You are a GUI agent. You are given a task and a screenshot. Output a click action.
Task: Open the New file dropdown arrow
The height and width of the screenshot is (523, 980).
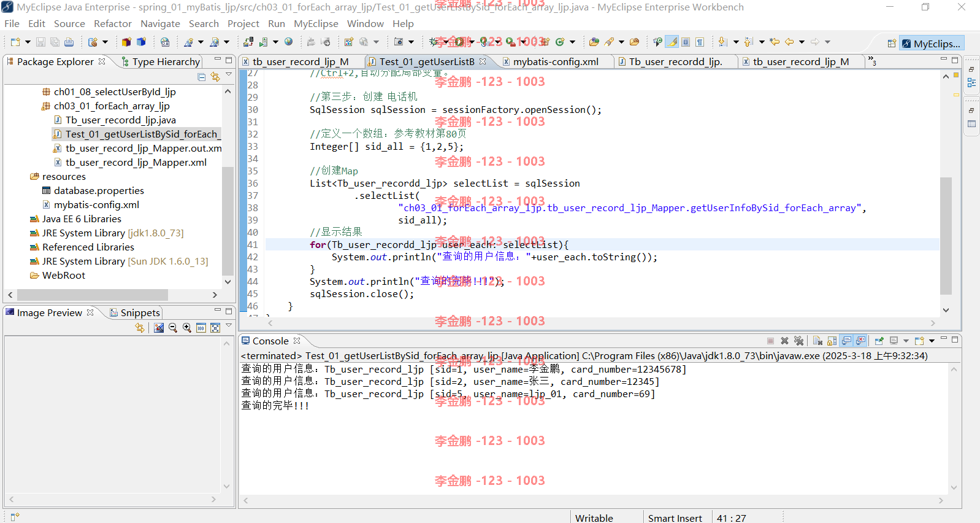(28, 42)
